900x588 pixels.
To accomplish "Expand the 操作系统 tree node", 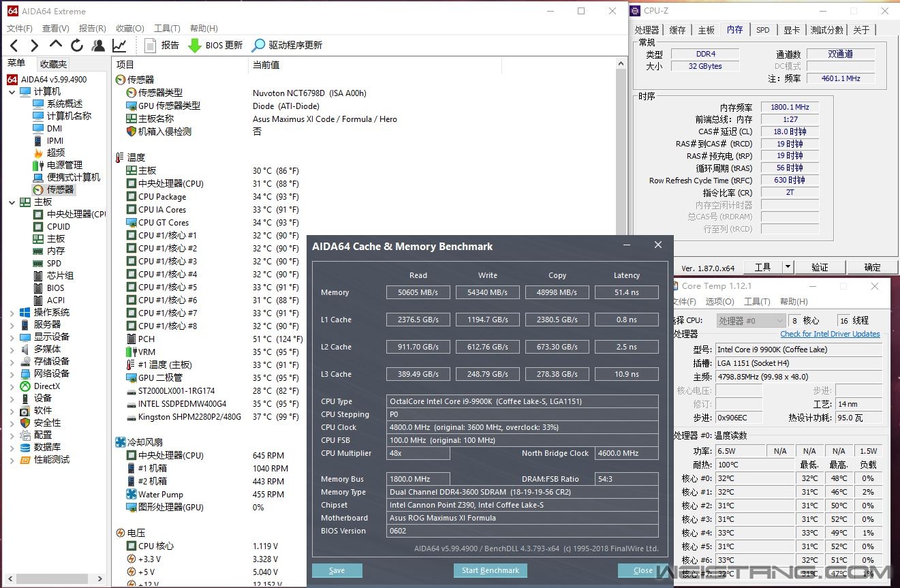I will (12, 312).
